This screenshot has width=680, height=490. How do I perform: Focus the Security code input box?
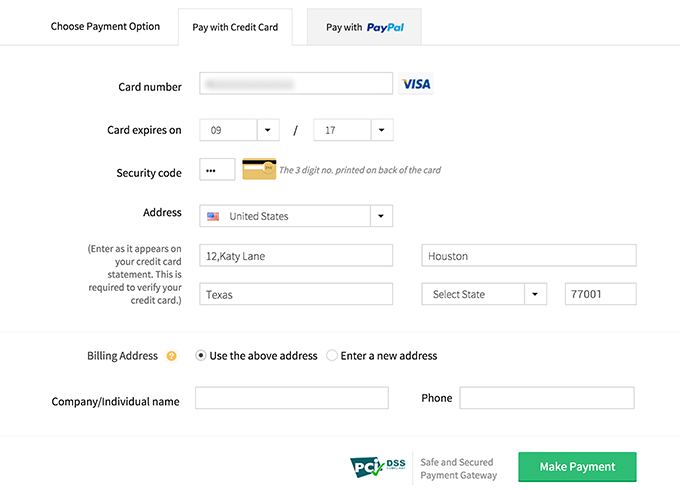tap(217, 170)
